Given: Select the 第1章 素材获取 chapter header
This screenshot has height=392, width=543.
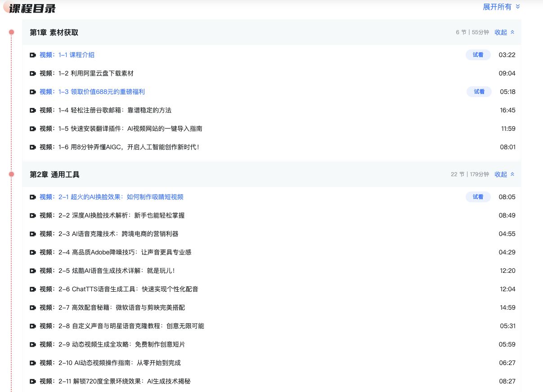Looking at the screenshot, I should (54, 32).
